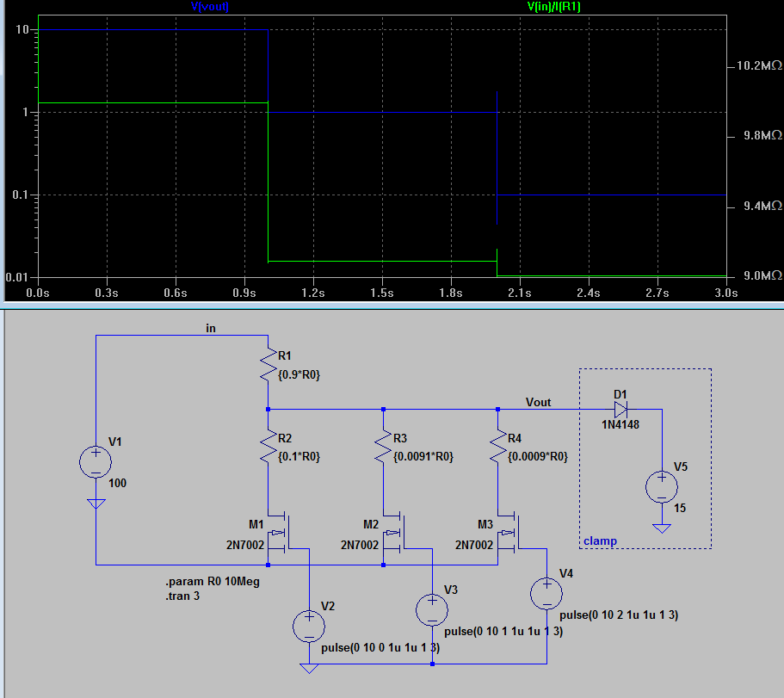The image size is (784, 698).
Task: Click ground symbol below V2
Action: click(x=309, y=669)
